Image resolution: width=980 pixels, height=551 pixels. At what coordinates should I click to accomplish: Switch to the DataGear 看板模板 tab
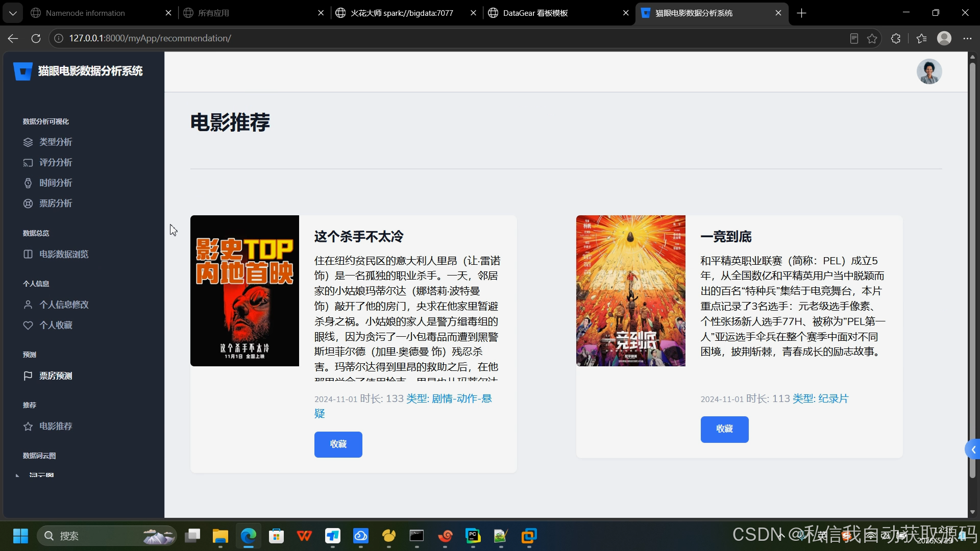point(559,13)
